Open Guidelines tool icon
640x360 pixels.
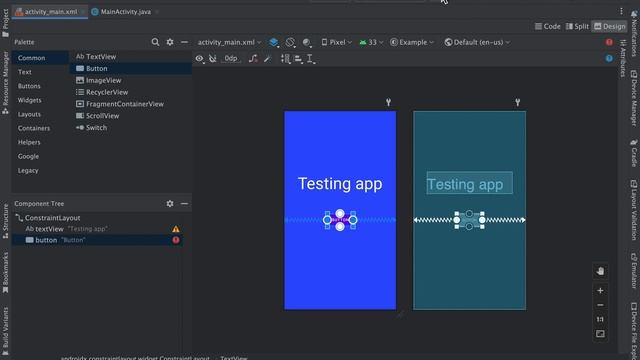tap(311, 59)
